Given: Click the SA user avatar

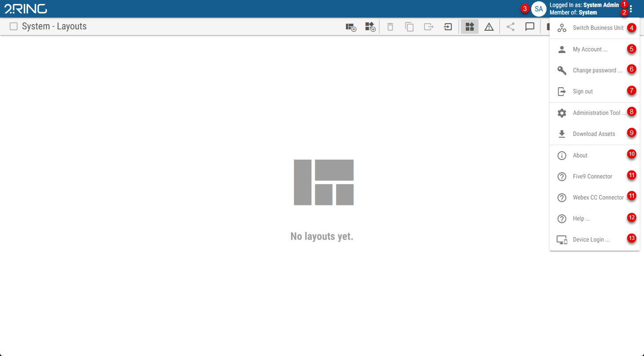Looking at the screenshot, I should 539,8.
